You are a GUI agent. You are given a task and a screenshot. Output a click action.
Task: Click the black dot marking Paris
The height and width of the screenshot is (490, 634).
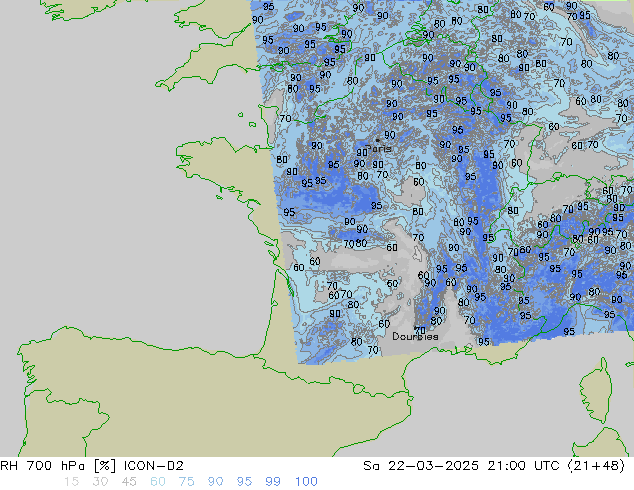point(378,140)
